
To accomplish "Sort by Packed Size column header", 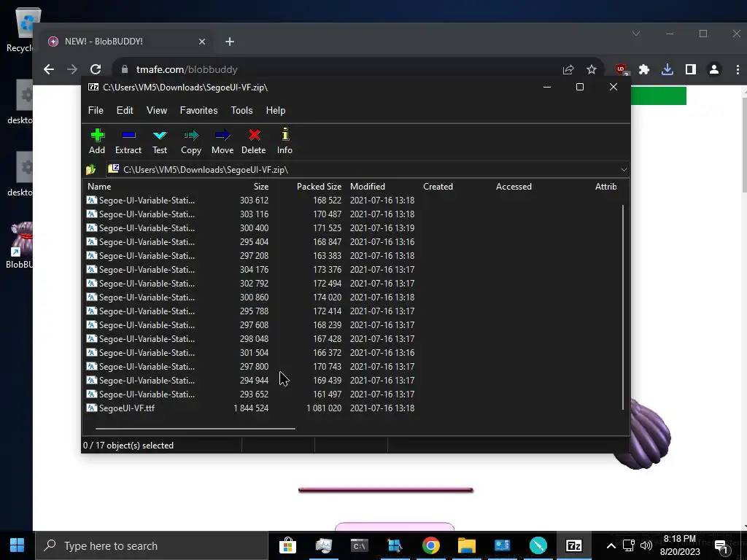I will [x=319, y=187].
